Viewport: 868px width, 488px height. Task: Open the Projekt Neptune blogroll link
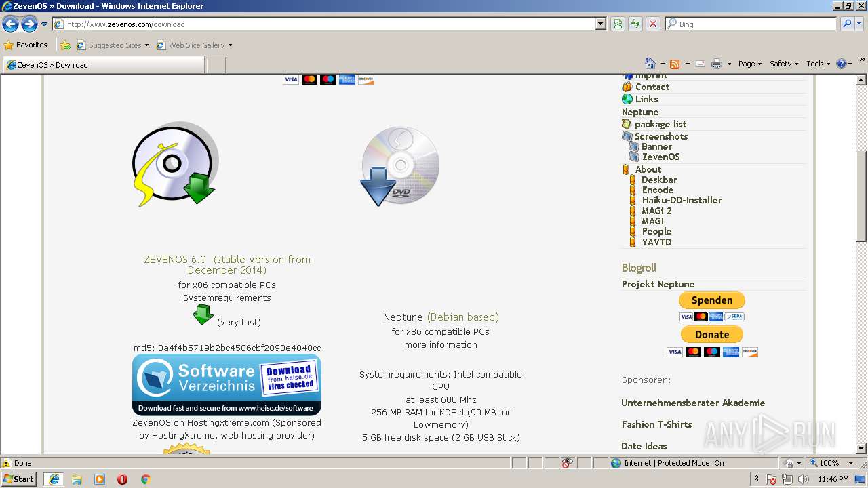tap(658, 284)
